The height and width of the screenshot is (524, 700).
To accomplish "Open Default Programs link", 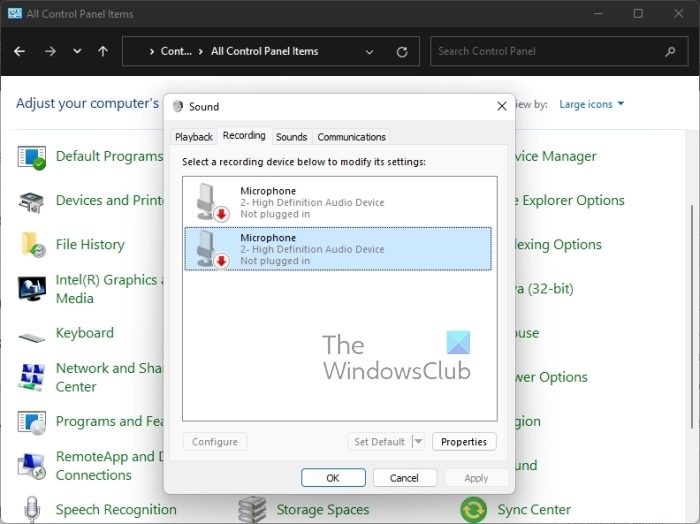I will point(109,156).
